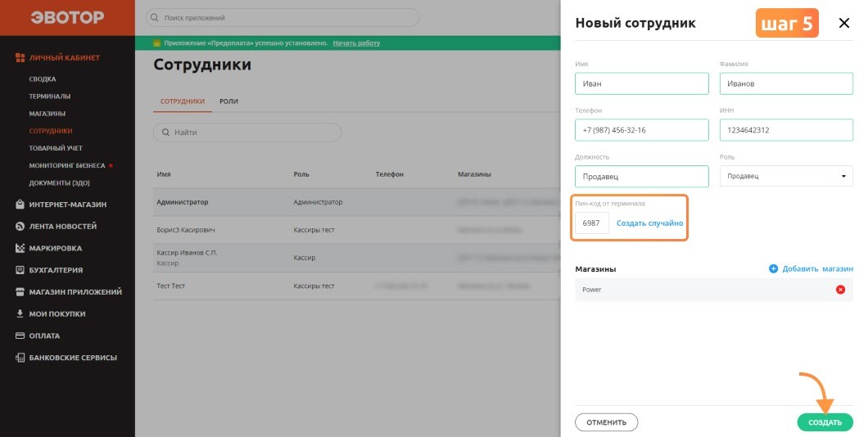868x437 pixels.
Task: Click the Оплата card icon
Action: tap(20, 336)
